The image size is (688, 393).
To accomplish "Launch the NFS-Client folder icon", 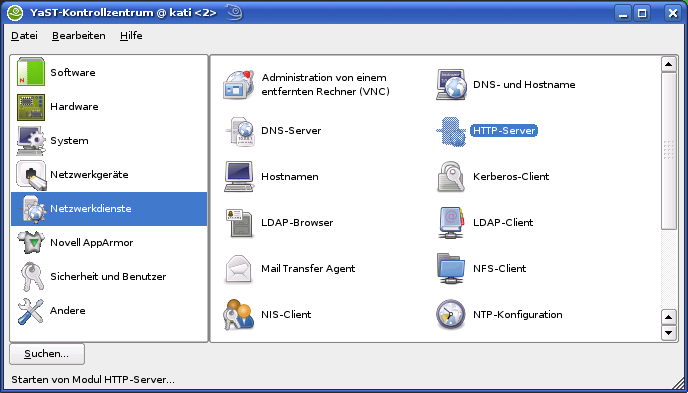I will (451, 268).
